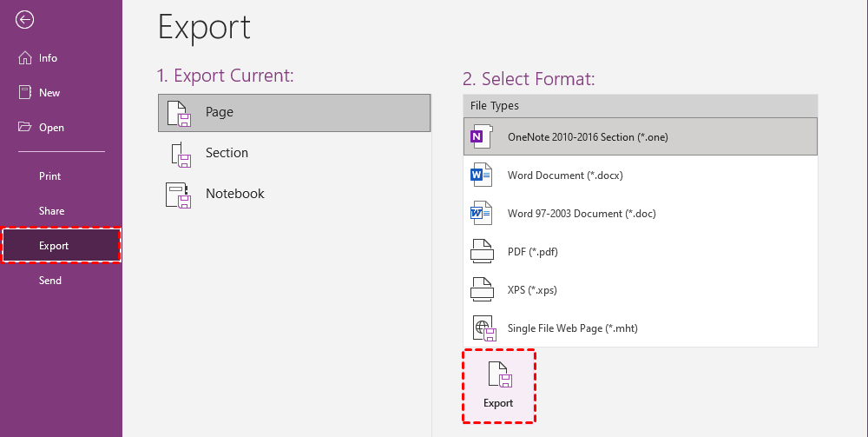Choose Word Document (*.docx) icon

coord(480,175)
